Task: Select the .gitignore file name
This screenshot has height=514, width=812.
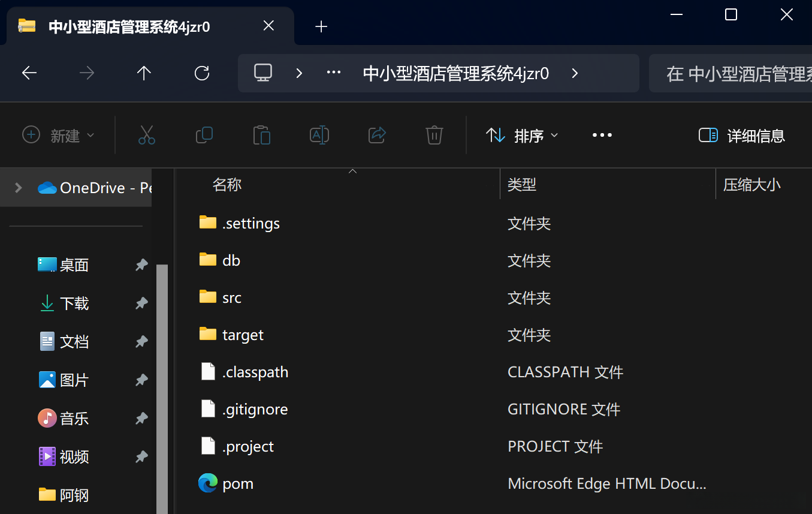Action: 255,410
